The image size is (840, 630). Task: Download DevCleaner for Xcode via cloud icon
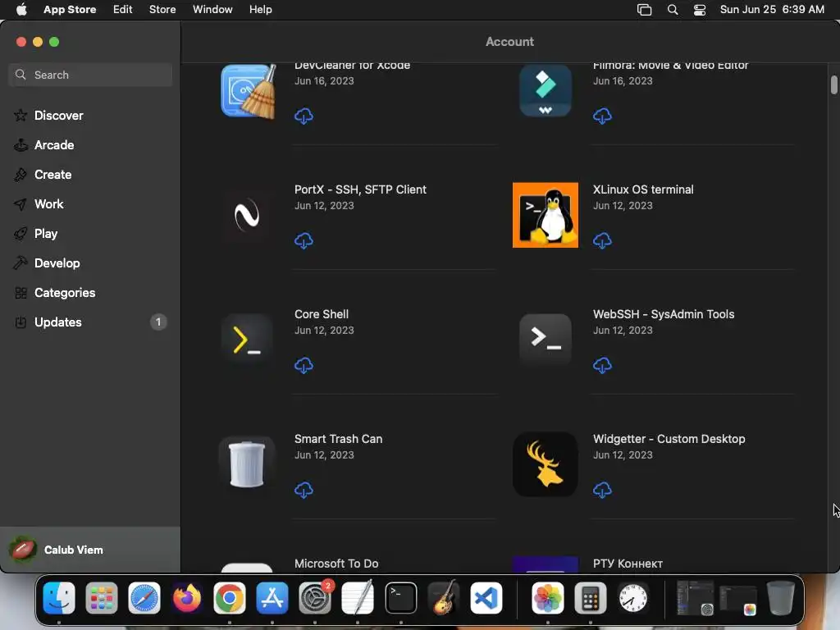pos(304,116)
